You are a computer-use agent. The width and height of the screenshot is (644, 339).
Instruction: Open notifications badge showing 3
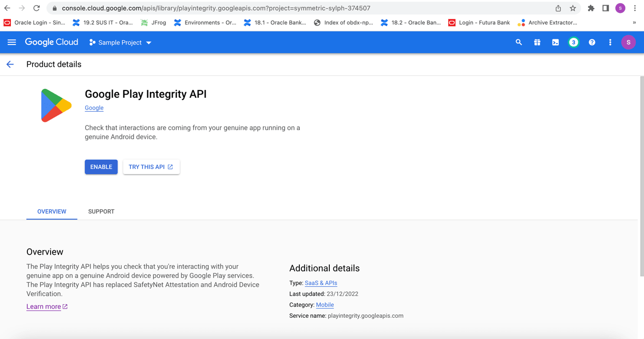(573, 42)
